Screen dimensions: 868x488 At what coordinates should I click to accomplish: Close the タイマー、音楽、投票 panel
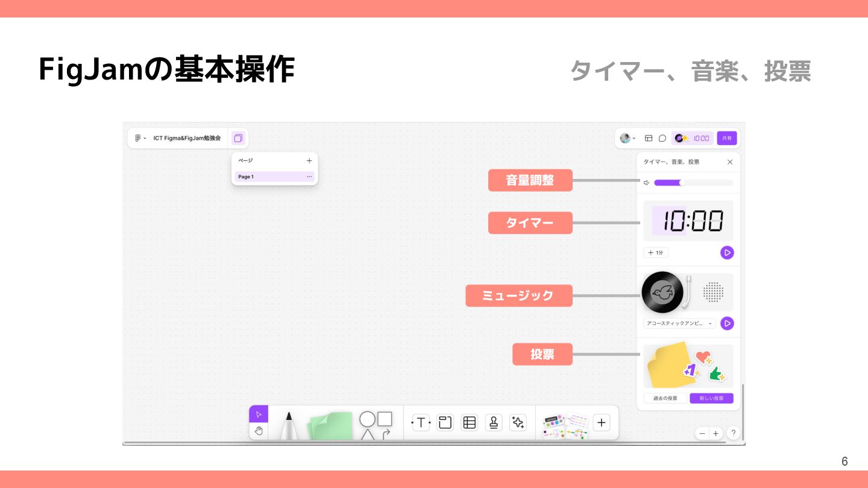pyautogui.click(x=730, y=162)
